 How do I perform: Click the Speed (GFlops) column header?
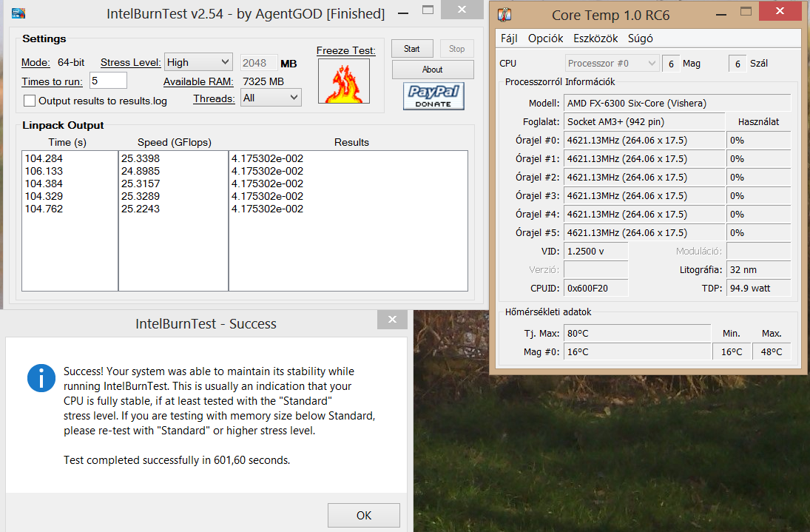pos(174,143)
